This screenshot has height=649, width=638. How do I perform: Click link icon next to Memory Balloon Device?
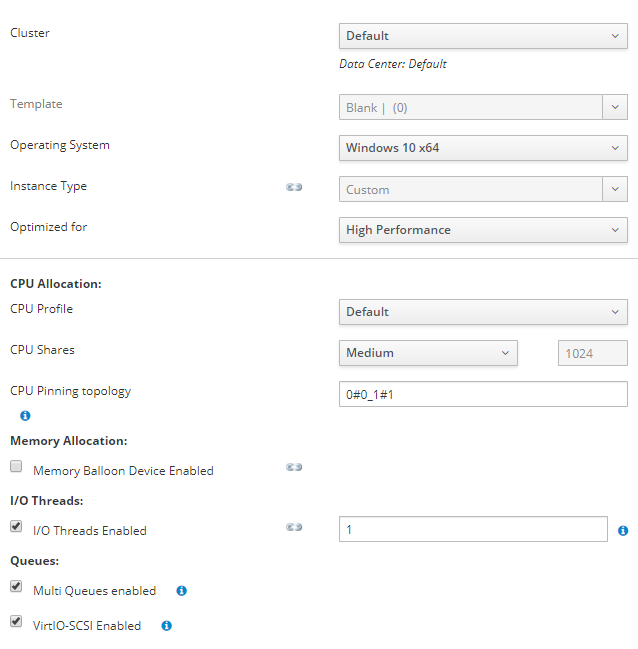click(x=294, y=467)
